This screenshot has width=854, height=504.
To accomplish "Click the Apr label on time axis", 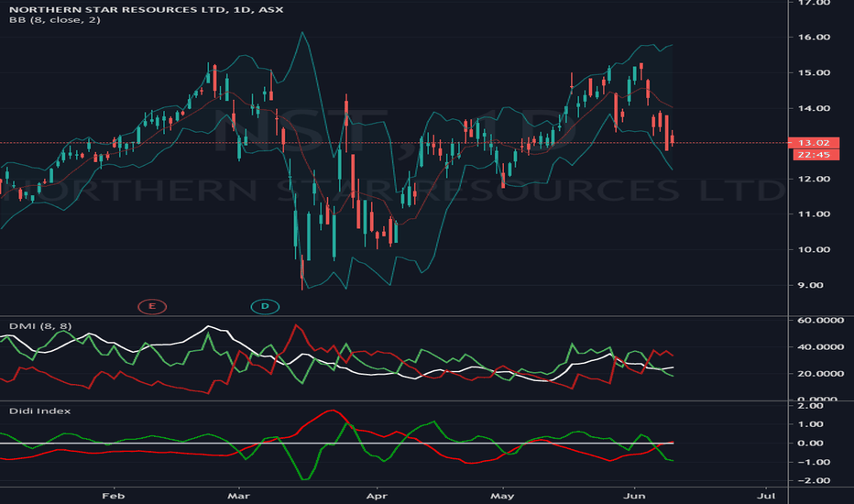I will click(x=377, y=496).
